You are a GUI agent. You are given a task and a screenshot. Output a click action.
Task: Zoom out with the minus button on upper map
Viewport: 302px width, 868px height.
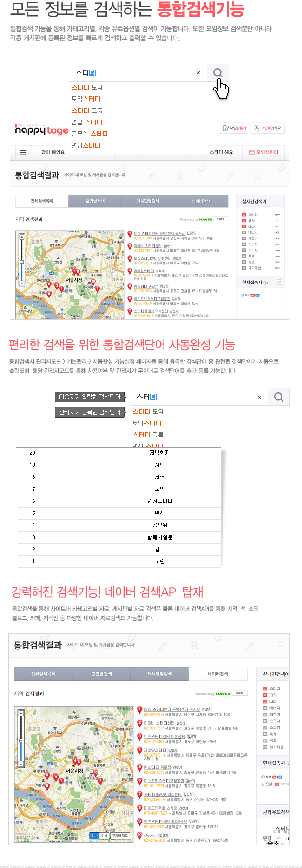click(21, 283)
